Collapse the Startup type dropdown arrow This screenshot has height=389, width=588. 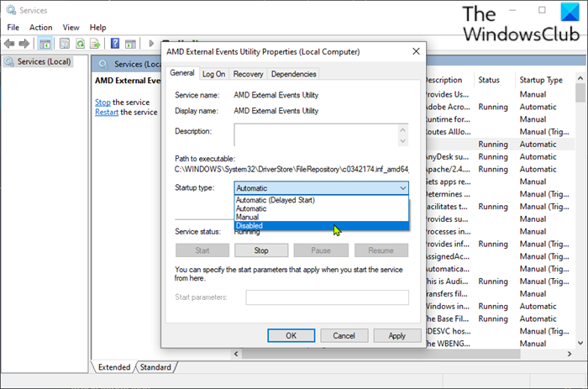click(x=402, y=188)
